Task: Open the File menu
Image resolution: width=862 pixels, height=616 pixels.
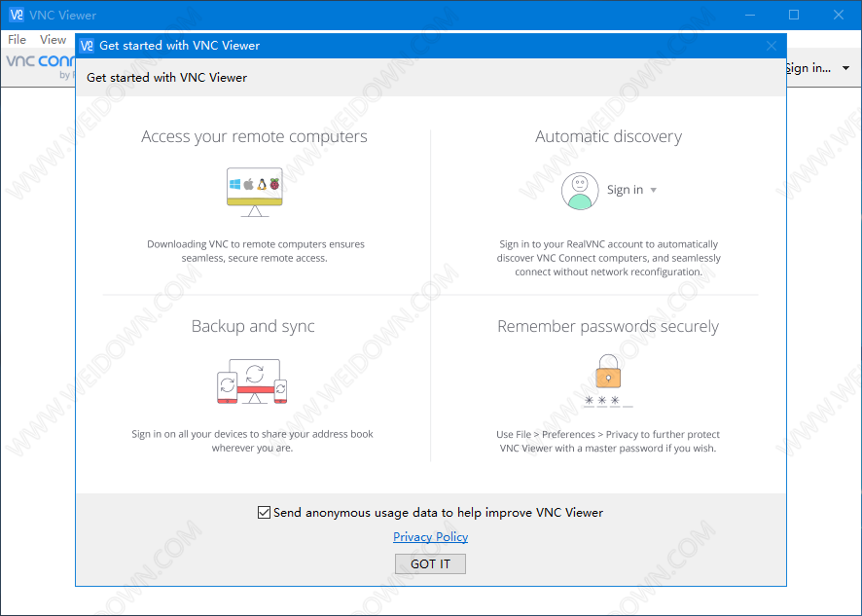Action: (18, 40)
